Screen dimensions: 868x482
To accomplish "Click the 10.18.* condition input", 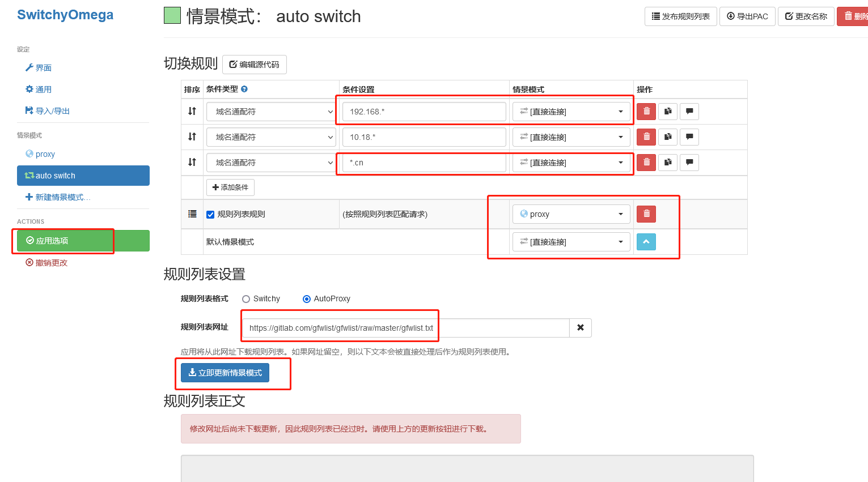I will [424, 137].
